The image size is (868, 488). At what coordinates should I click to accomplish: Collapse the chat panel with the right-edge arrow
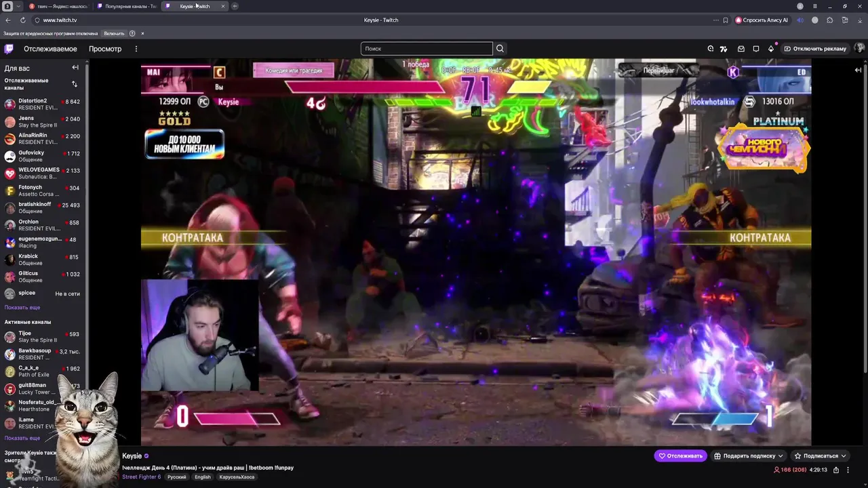(858, 70)
